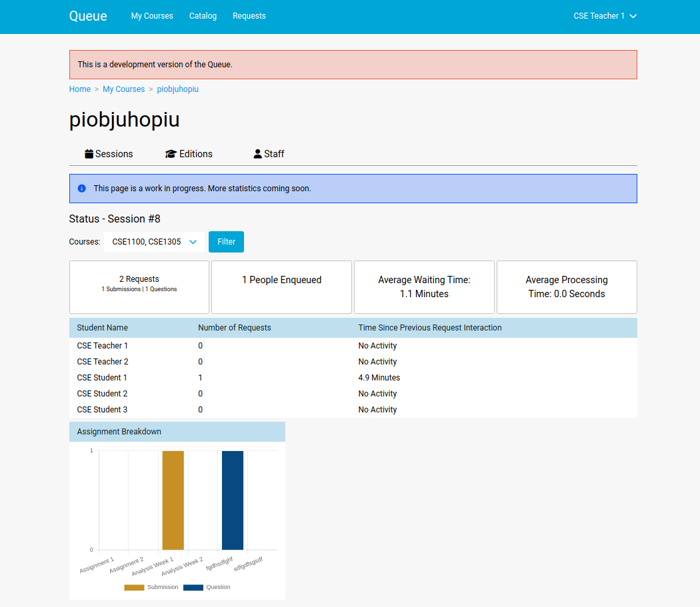Click the 1 People Enqueued card
This screenshot has height=607, width=700.
282,287
